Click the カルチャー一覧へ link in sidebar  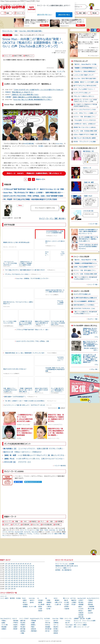coord(93,319)
